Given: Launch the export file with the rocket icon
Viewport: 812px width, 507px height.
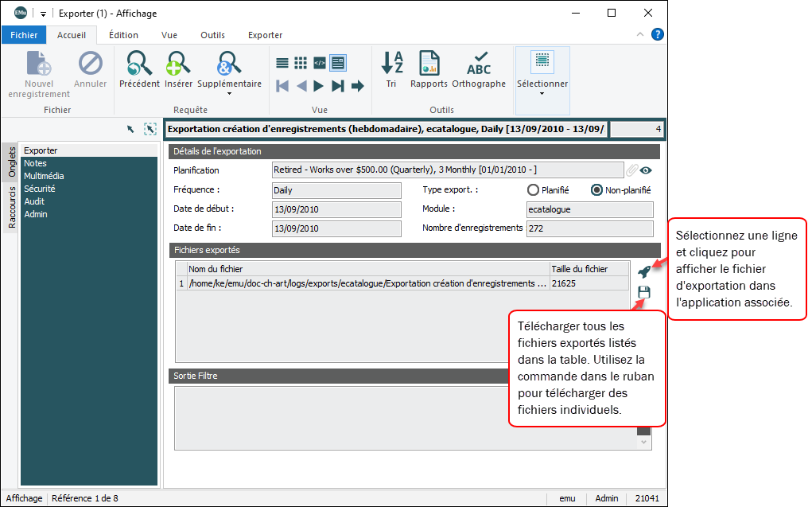Looking at the screenshot, I should click(x=644, y=271).
